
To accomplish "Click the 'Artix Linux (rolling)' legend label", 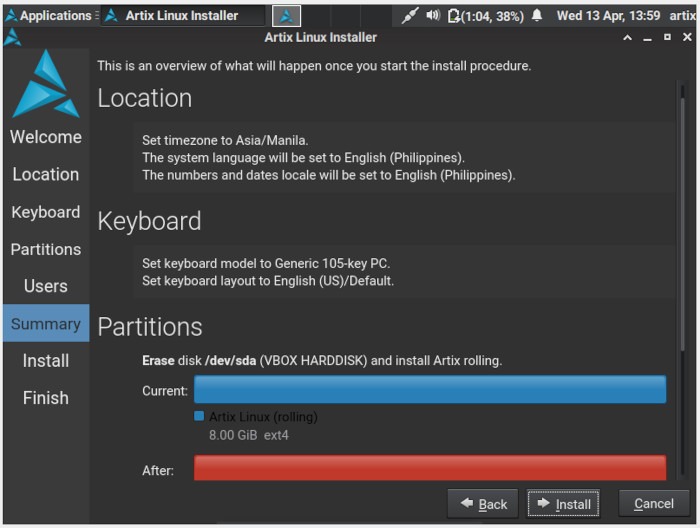I will [263, 417].
